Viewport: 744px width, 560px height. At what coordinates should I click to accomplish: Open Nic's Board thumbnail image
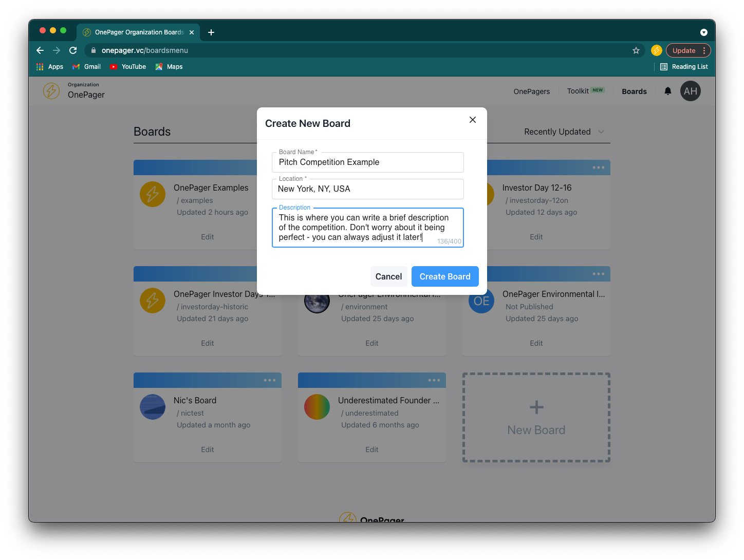point(153,407)
